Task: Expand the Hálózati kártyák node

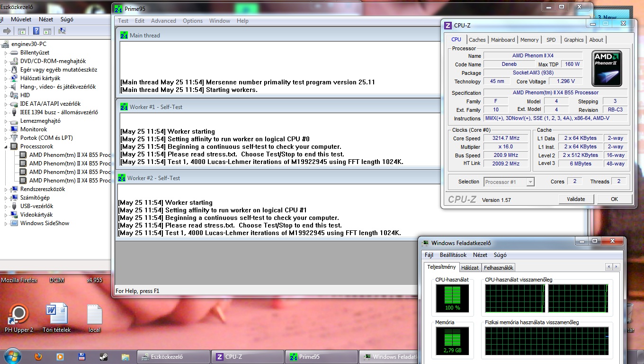Action: tap(6, 78)
